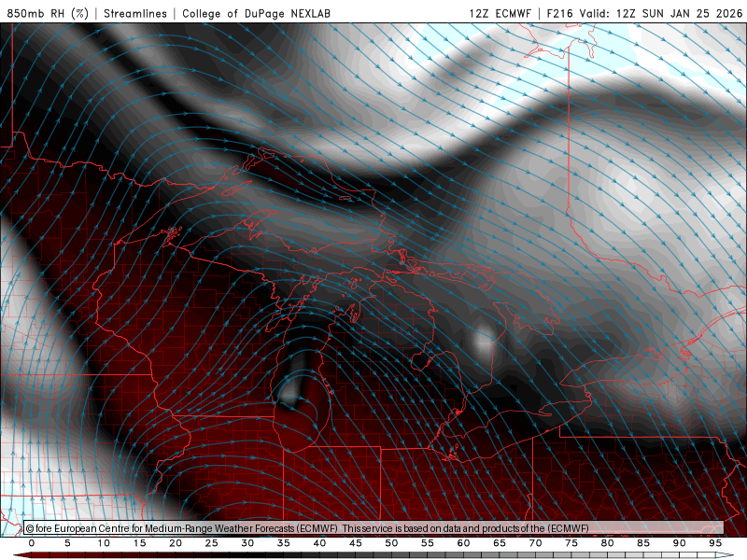Click the '65' color scale label
The image size is (747, 560).
(500, 543)
